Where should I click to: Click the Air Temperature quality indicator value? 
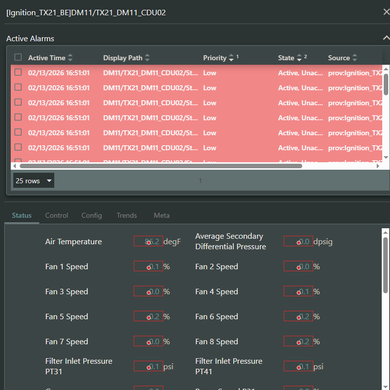pyautogui.click(x=148, y=241)
